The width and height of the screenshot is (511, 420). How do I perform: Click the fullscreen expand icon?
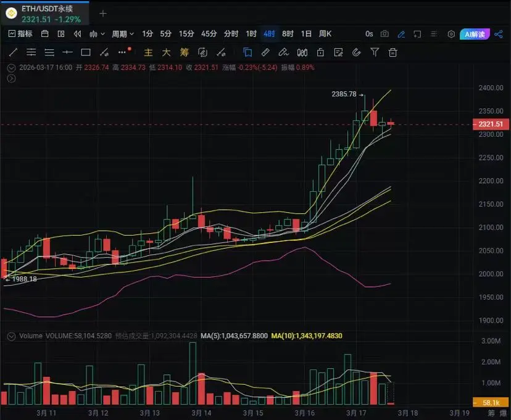click(x=417, y=34)
